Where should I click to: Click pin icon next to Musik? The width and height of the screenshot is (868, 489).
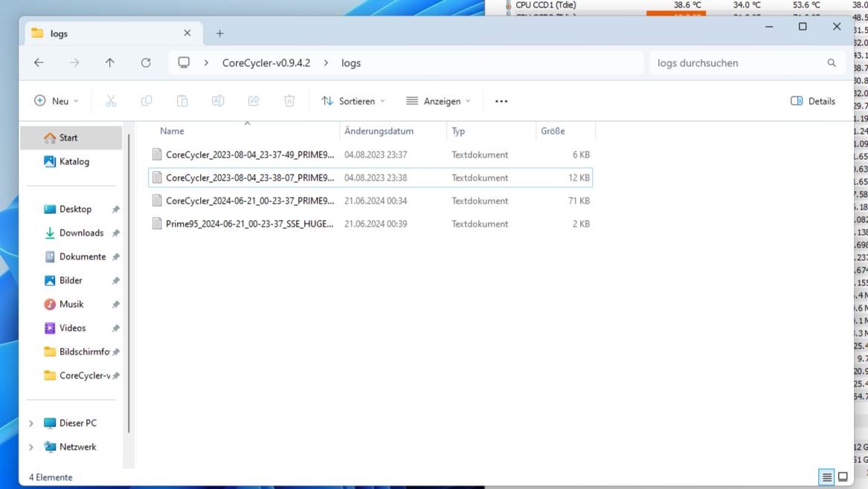click(116, 304)
